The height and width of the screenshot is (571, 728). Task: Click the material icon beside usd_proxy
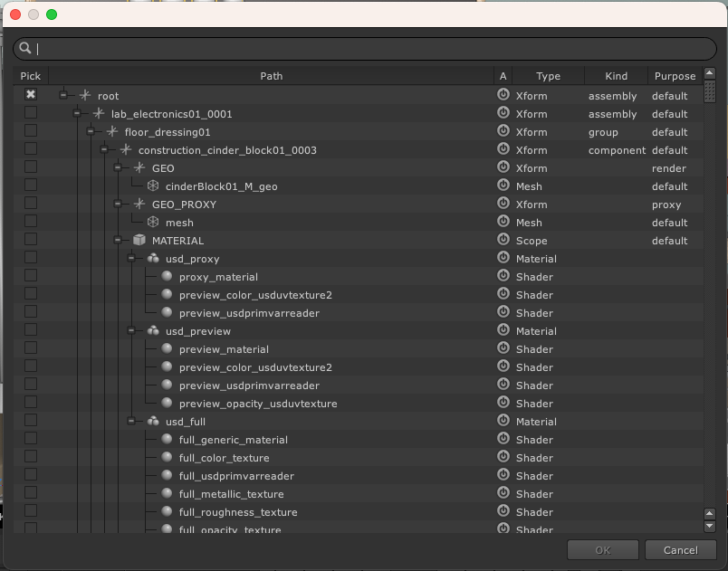pyautogui.click(x=153, y=258)
